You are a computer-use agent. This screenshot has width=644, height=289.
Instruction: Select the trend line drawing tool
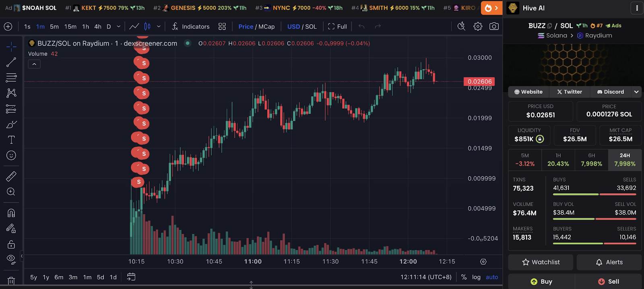click(11, 62)
